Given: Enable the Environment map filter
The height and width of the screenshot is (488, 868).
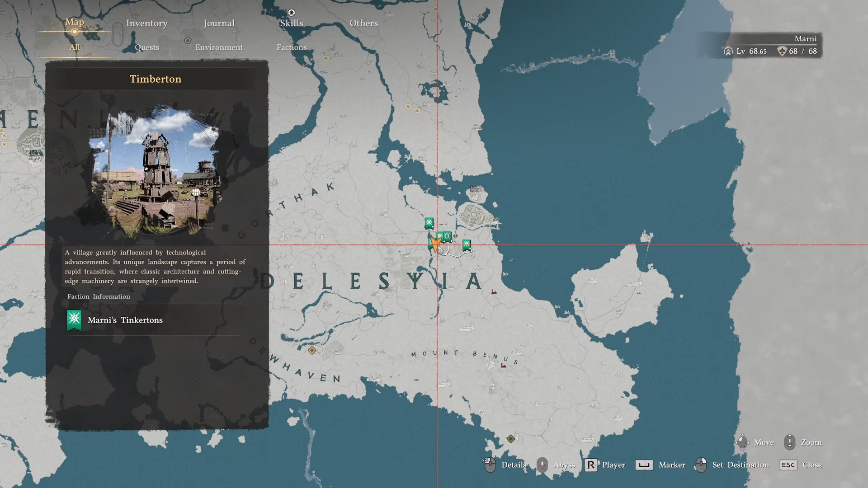Looking at the screenshot, I should [219, 47].
